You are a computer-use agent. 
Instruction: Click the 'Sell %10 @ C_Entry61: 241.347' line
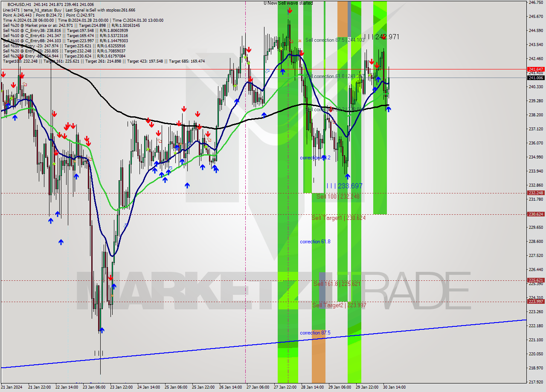pos(65,35)
